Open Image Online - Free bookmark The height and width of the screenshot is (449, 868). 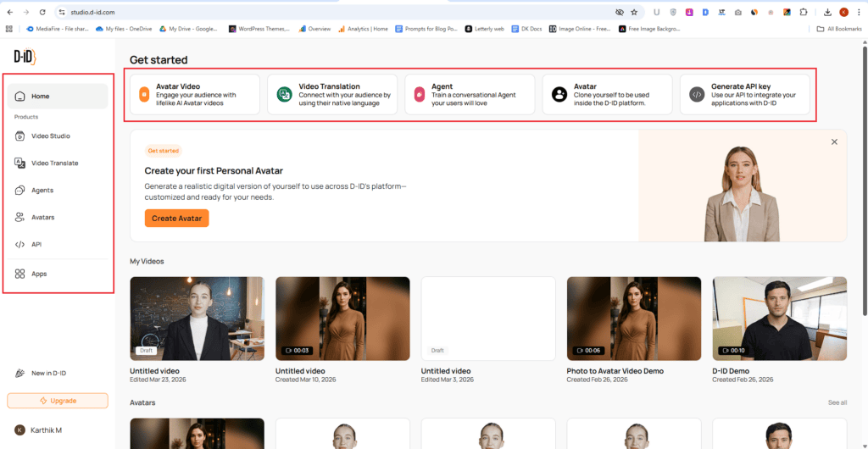[580, 29]
